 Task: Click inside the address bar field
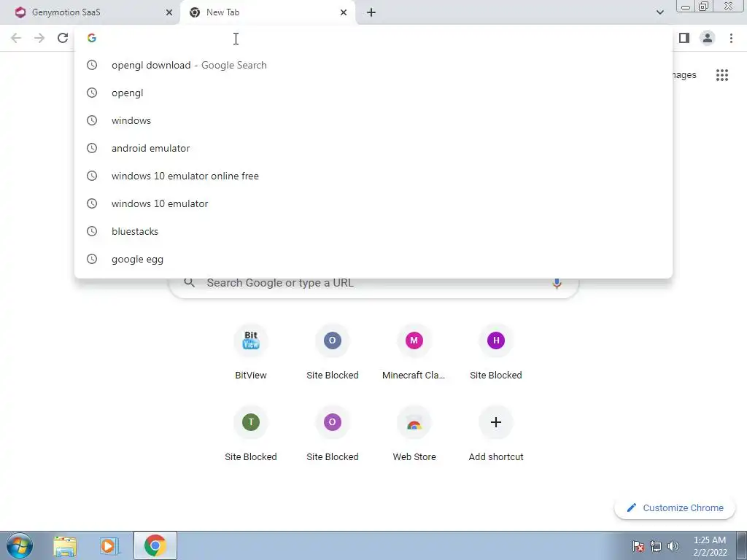coord(373,38)
